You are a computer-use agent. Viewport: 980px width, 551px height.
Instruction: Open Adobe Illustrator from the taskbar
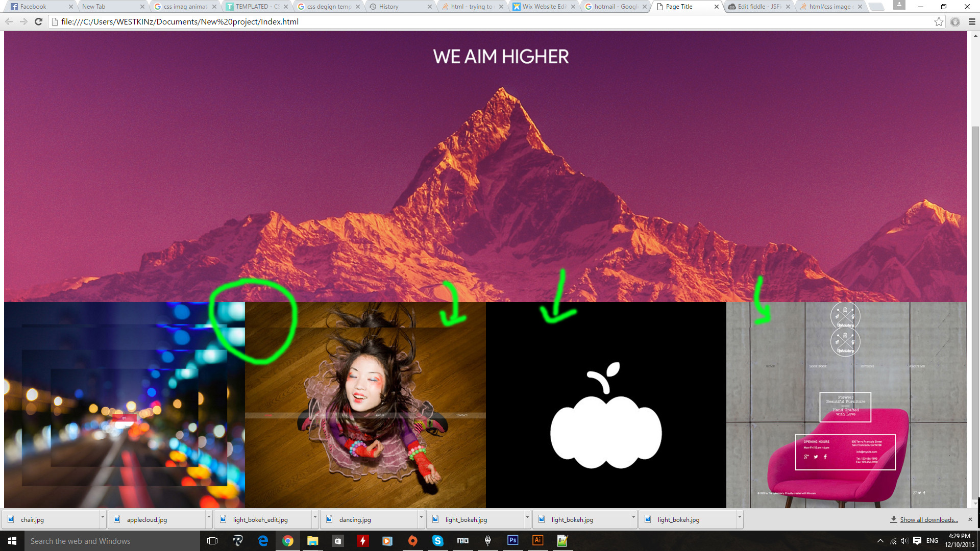pyautogui.click(x=537, y=541)
